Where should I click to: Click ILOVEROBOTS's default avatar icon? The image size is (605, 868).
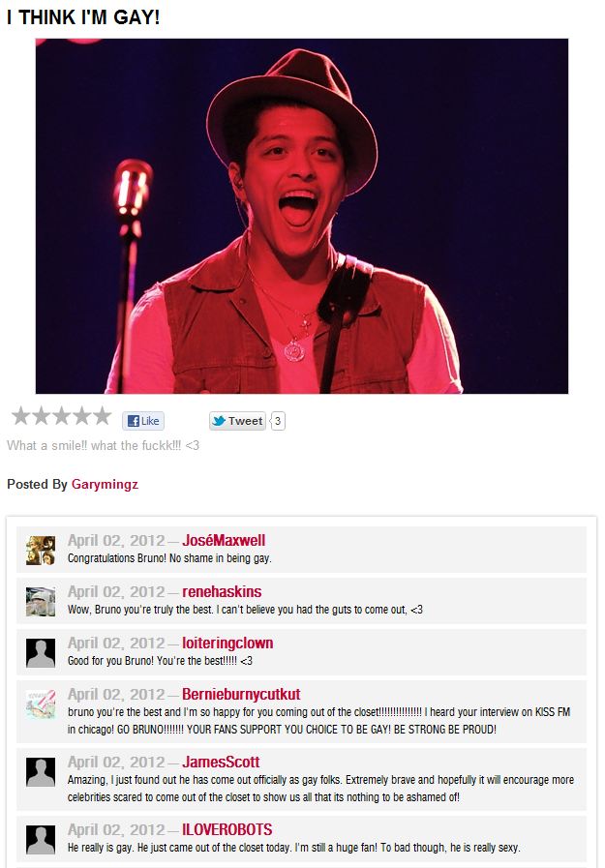point(40,838)
